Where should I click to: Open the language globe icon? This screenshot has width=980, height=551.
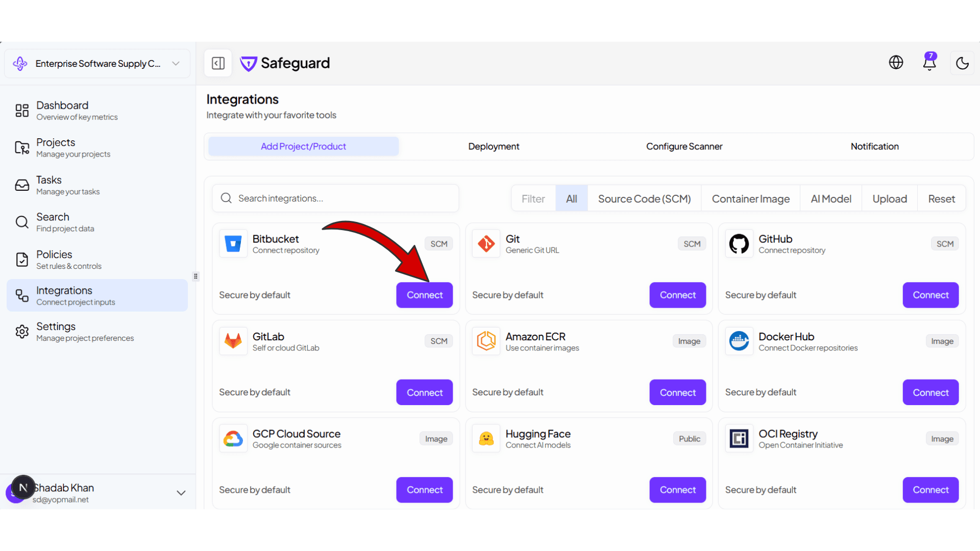(896, 62)
